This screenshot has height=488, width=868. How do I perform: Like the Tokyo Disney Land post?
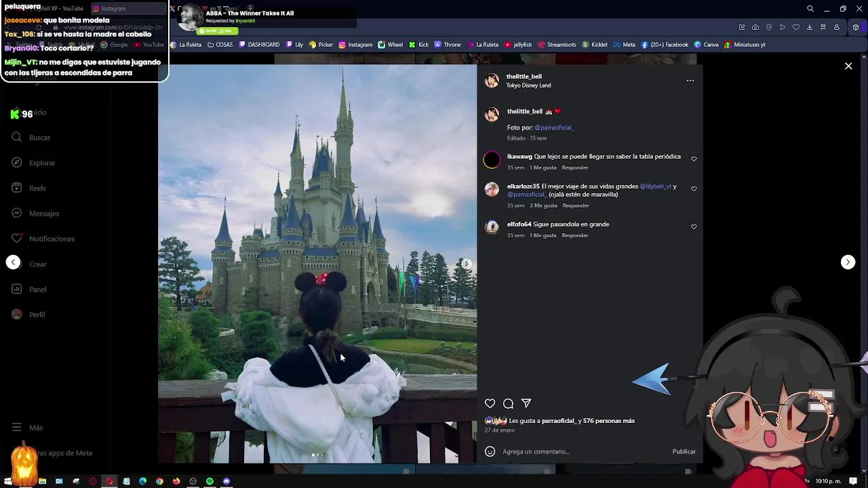click(490, 403)
